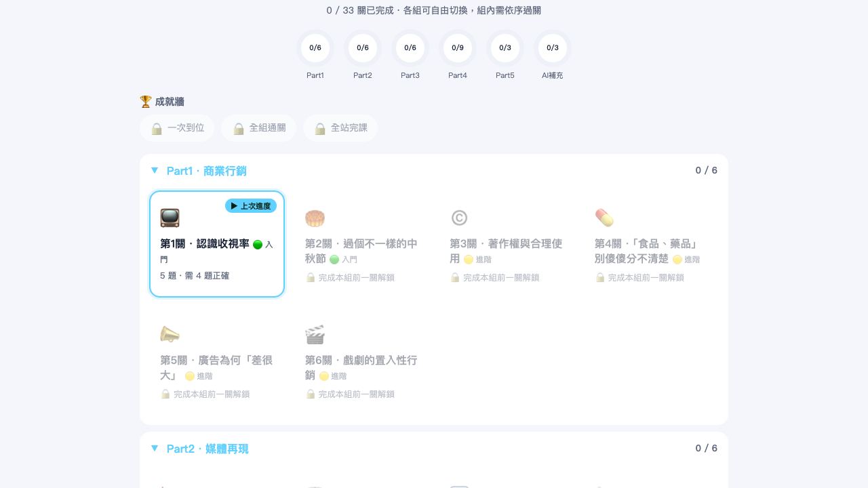Click the lock icon on 一次到位 badge
The width and height of the screenshot is (868, 488).
pyautogui.click(x=157, y=128)
